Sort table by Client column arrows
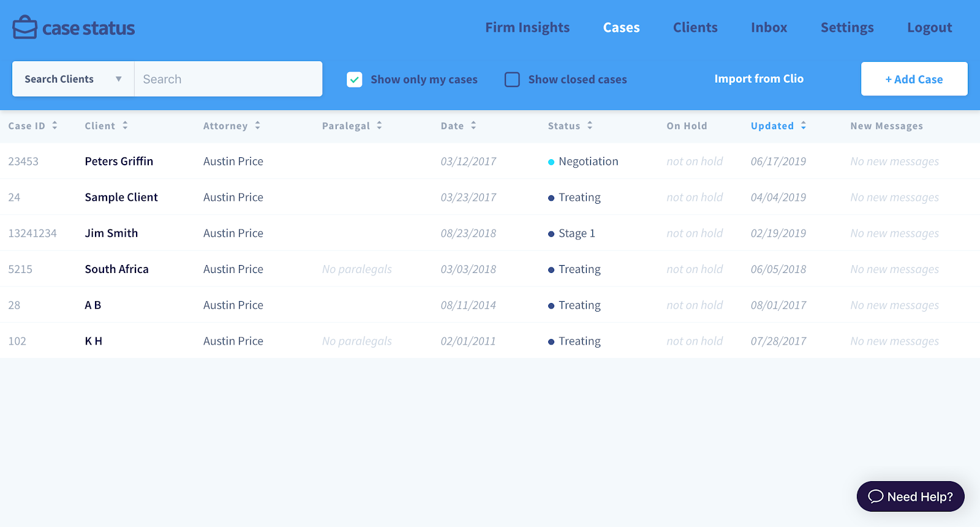 125,125
